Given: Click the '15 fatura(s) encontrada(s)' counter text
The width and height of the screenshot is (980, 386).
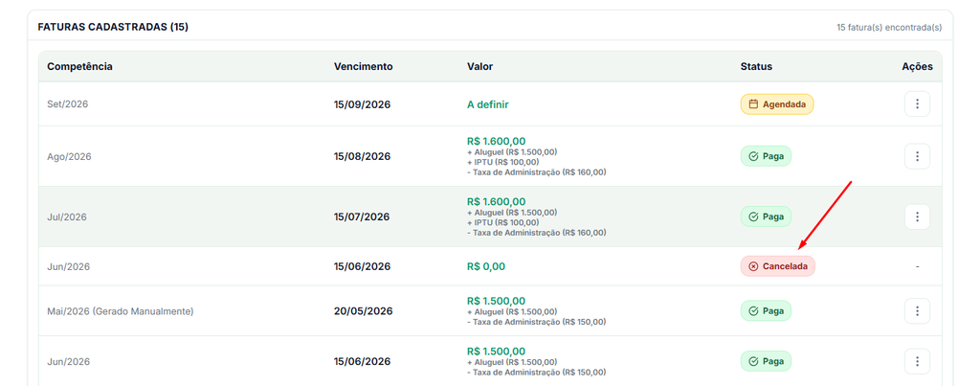Looking at the screenshot, I should click(x=889, y=28).
